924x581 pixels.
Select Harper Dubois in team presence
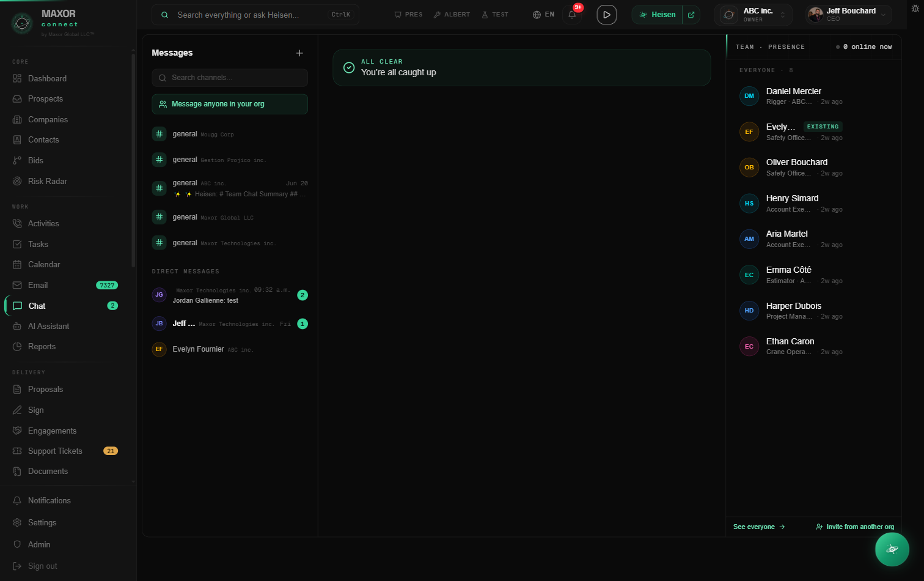[x=813, y=311]
